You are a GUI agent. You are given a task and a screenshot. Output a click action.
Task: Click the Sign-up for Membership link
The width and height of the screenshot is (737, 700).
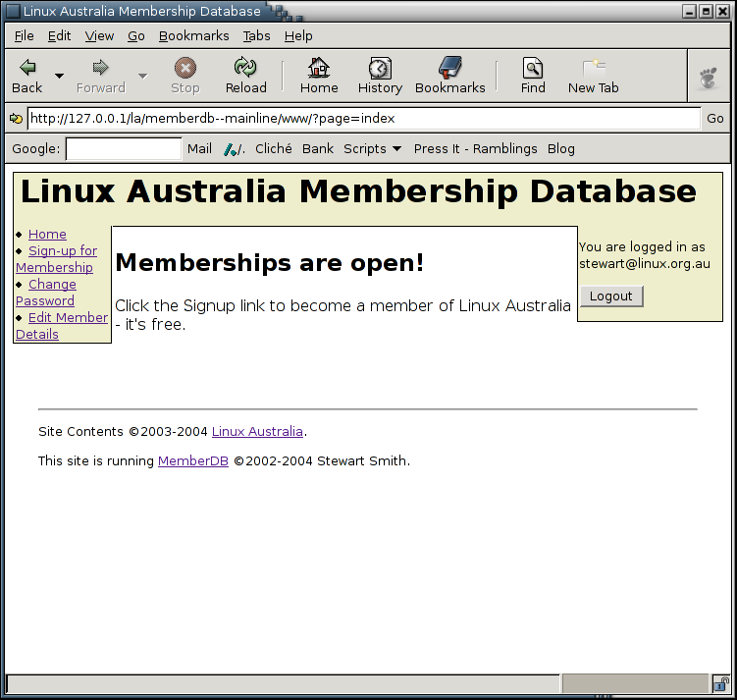56,259
